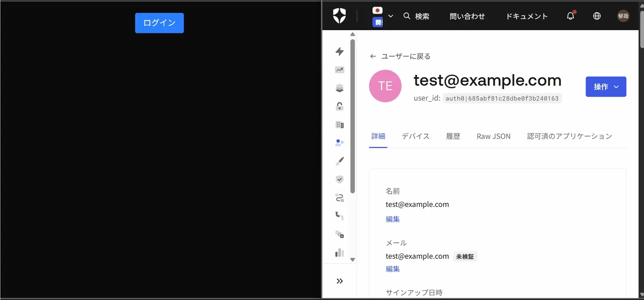
Task: Click 編集 link under 名前
Action: pos(392,219)
